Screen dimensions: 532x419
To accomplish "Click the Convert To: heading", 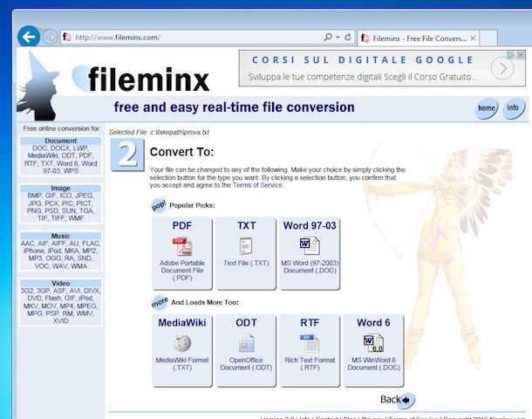I will pos(182,152).
